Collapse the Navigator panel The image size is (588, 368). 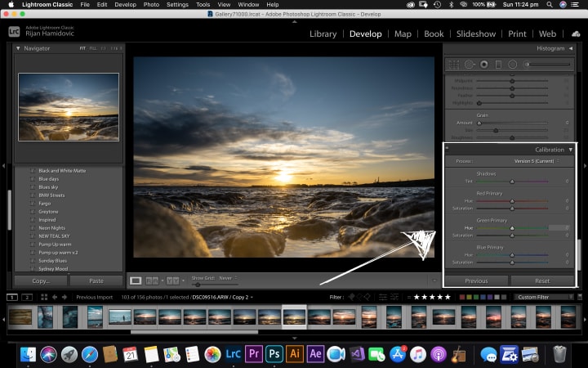coord(18,48)
